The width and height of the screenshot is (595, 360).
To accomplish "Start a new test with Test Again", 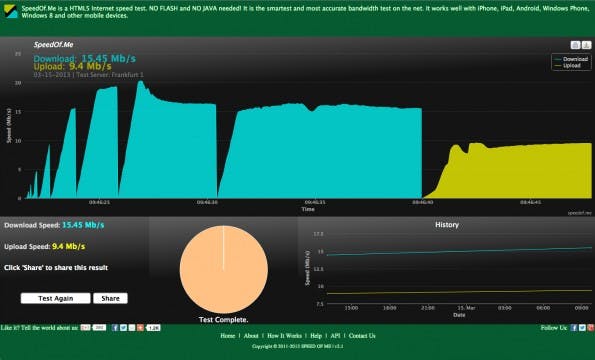I will click(55, 298).
